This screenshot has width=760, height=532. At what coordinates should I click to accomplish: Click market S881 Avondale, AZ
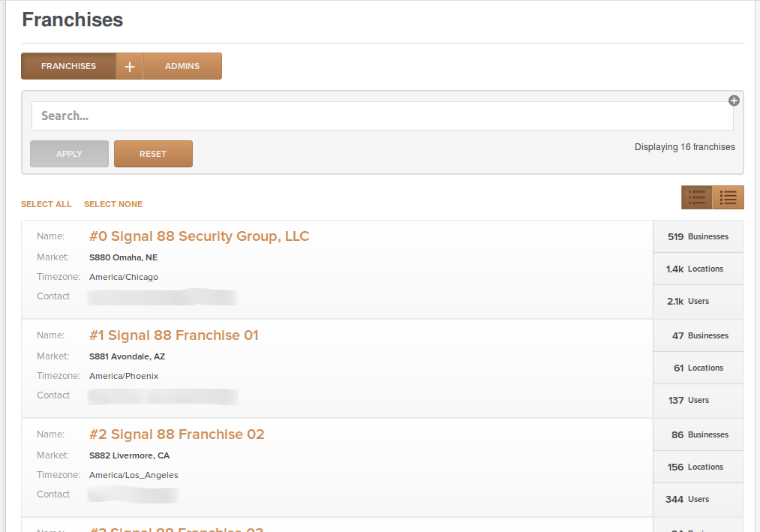[x=127, y=356]
